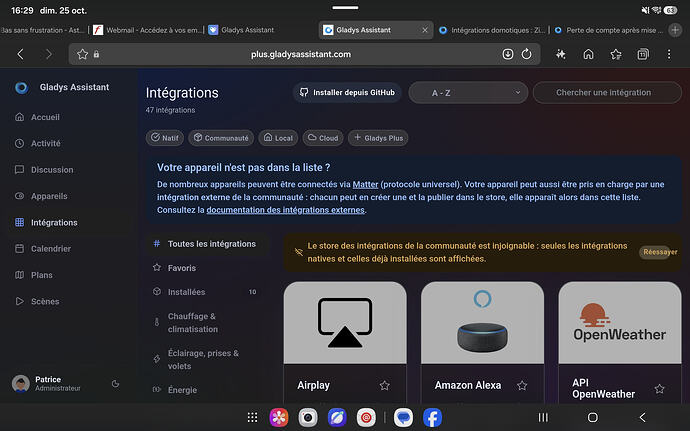The width and height of the screenshot is (690, 431).
Task: Switch to the inactive Gladys Assistant tab
Action: coord(241,30)
